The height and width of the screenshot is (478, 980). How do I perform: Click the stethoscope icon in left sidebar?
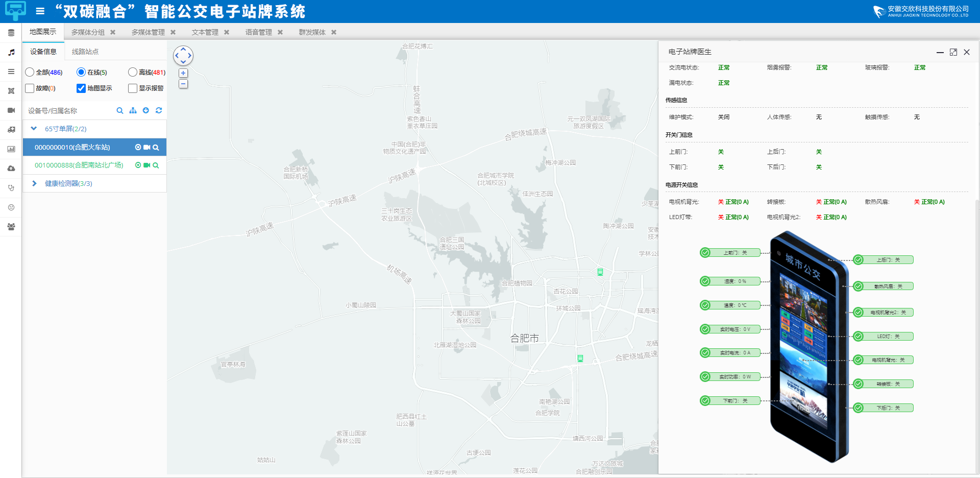11,188
